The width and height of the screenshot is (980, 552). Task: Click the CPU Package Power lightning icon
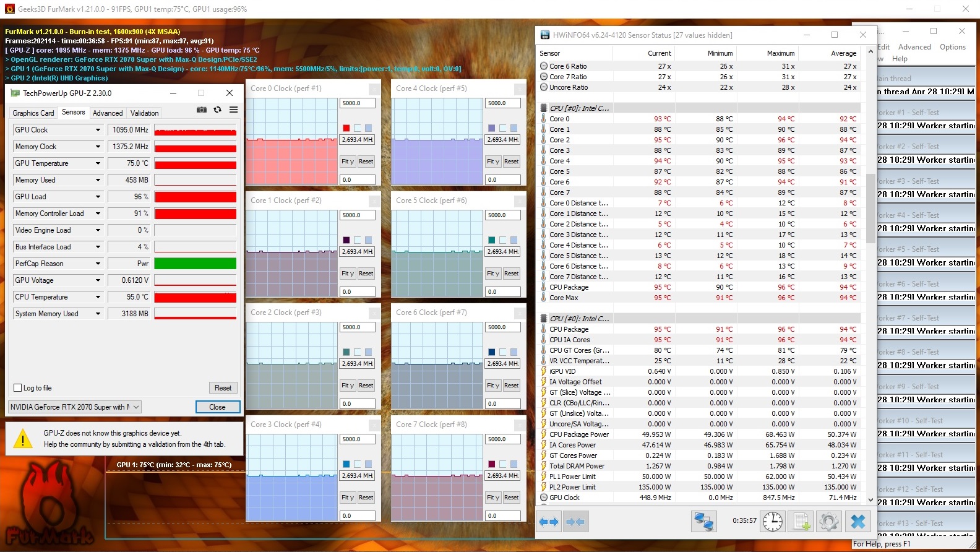pos(544,434)
